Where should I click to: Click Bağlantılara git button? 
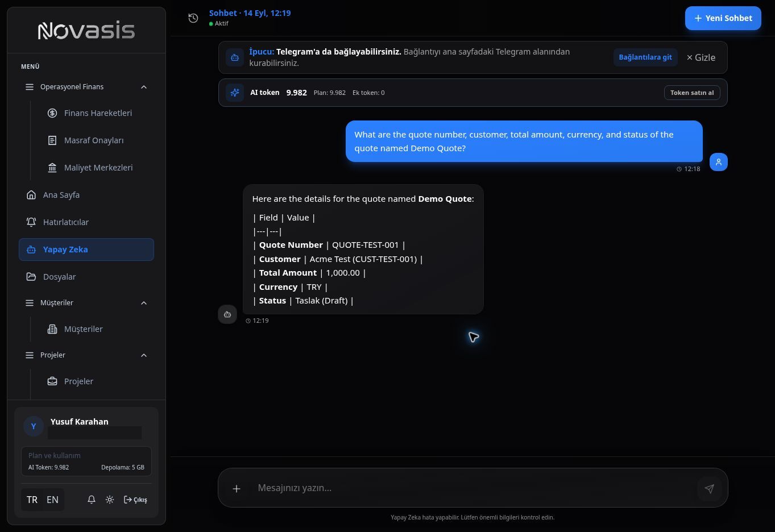coord(645,57)
